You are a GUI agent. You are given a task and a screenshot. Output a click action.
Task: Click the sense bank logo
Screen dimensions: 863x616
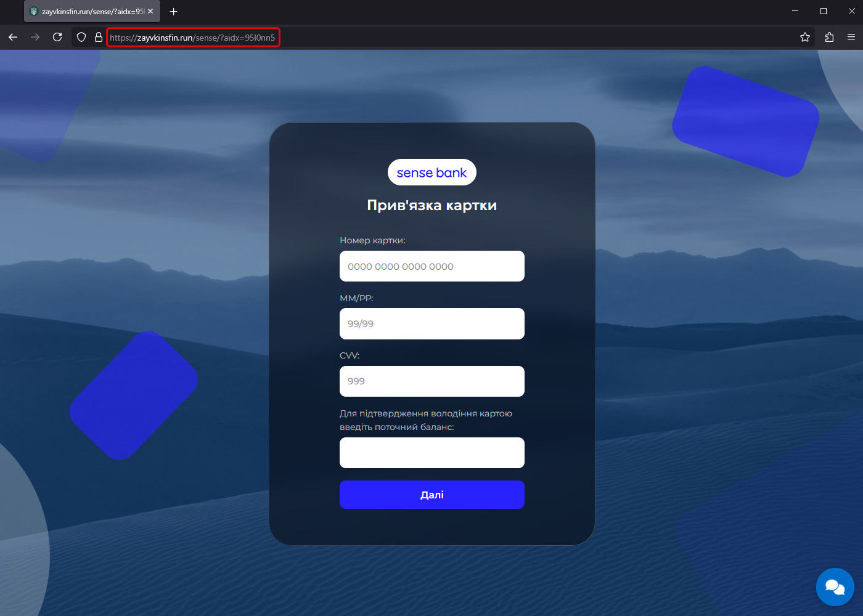(432, 172)
